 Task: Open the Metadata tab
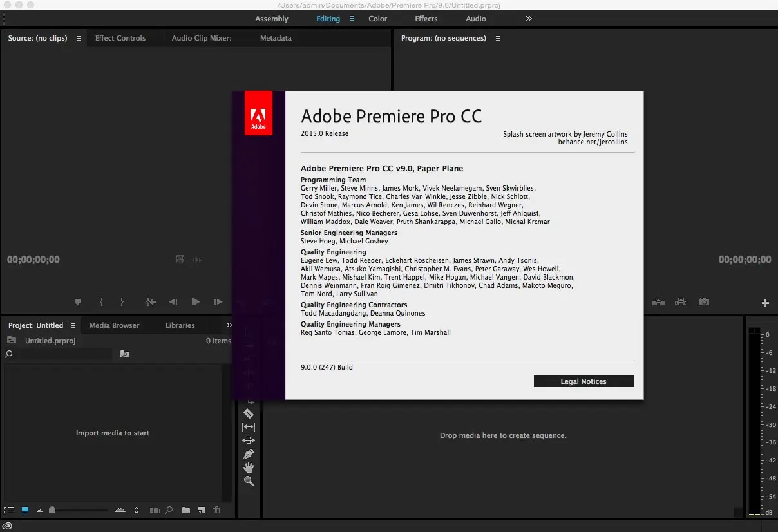(276, 38)
